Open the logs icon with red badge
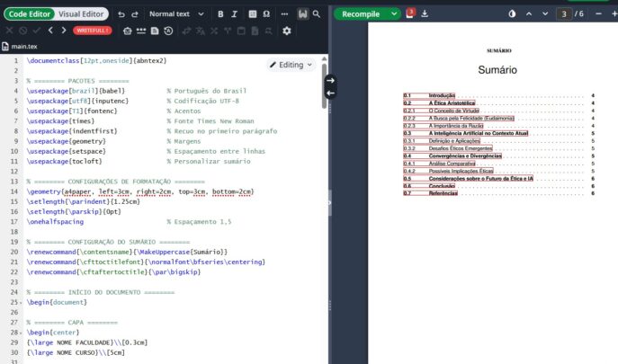 409,13
